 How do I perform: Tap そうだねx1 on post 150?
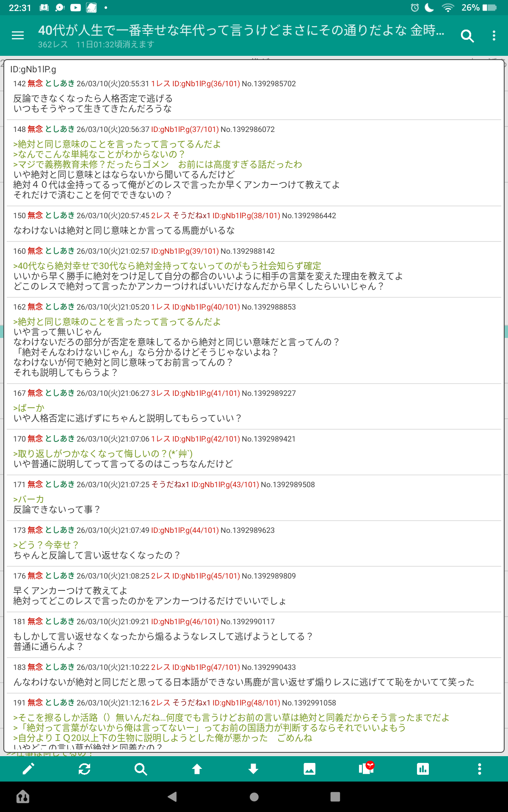(x=191, y=216)
